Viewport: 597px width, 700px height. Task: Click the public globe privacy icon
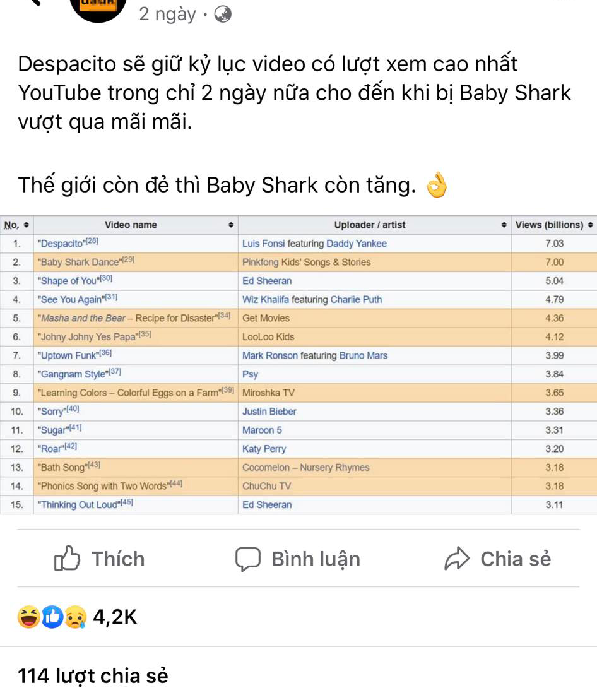click(x=223, y=15)
